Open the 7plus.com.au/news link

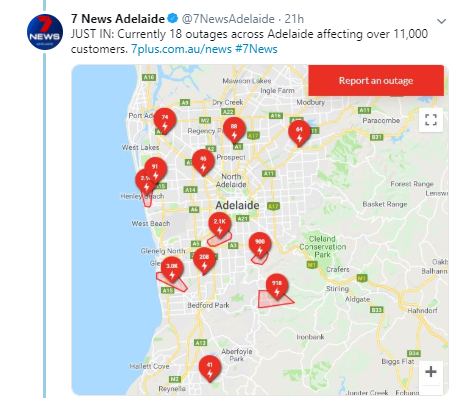[x=181, y=49]
